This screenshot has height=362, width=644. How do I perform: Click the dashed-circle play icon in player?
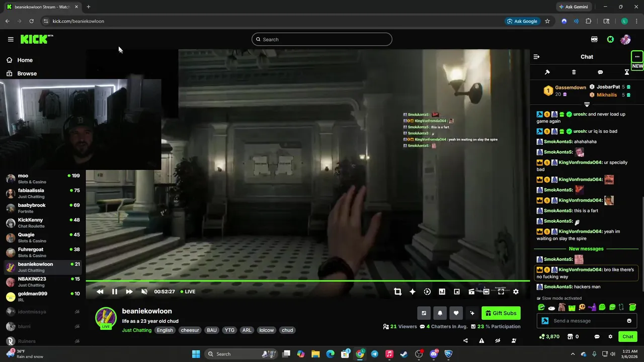coord(427,292)
